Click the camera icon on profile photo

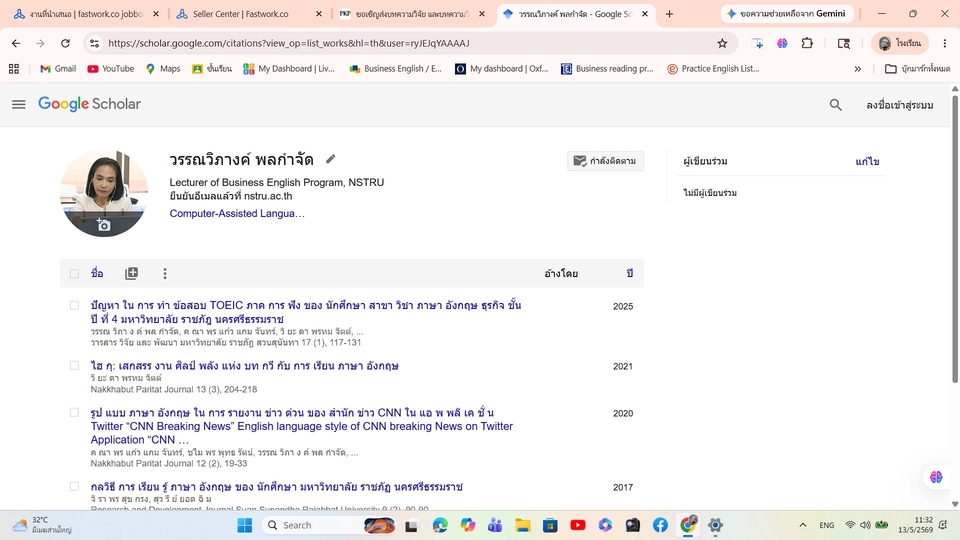[104, 225]
